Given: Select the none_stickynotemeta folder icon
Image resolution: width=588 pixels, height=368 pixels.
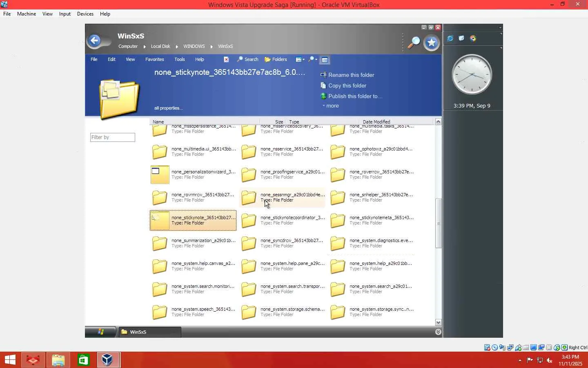Looking at the screenshot, I should coord(338,220).
